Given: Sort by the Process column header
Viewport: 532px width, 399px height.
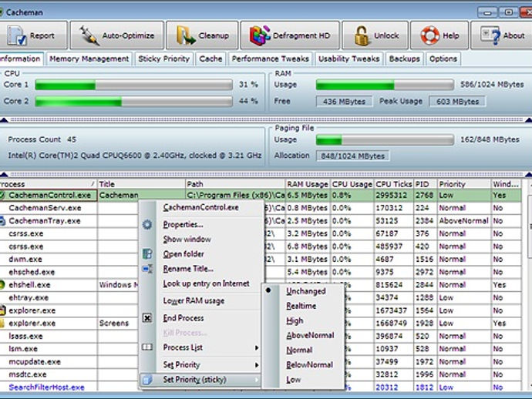Looking at the screenshot, I should [48, 184].
